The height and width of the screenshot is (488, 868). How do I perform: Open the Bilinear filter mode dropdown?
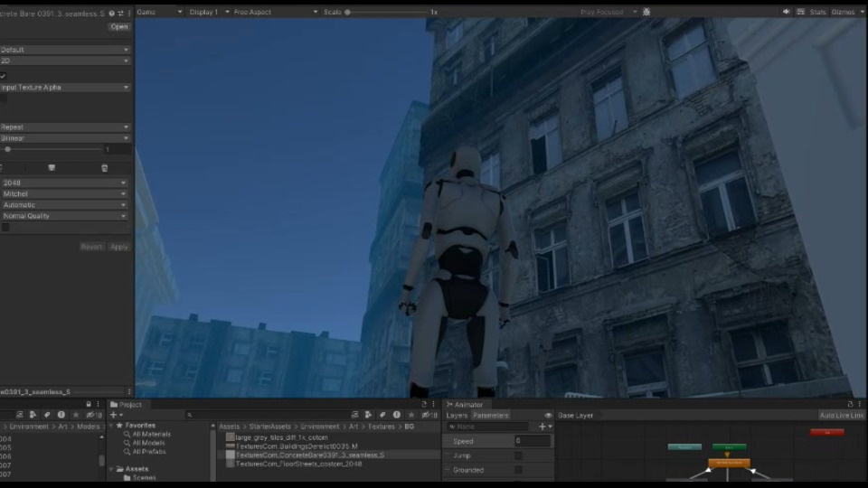65,138
